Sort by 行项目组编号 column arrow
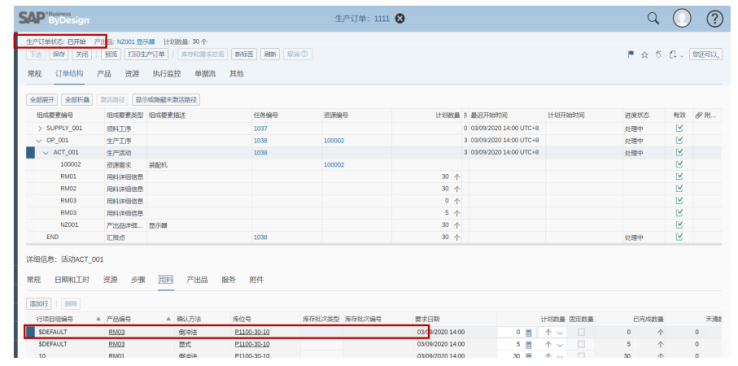 (99, 319)
